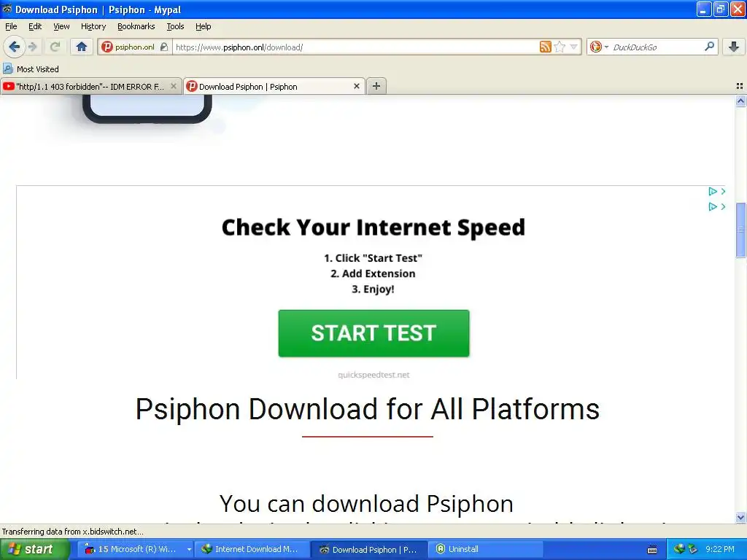Open the DuckDuckGo search engine selector
Image resolution: width=747 pixels, height=560 pixels.
pyautogui.click(x=599, y=47)
